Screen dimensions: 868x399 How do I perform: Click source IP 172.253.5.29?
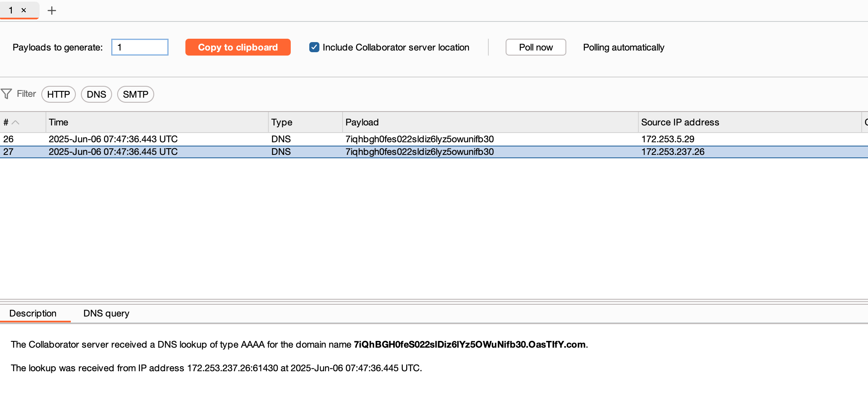click(x=668, y=139)
